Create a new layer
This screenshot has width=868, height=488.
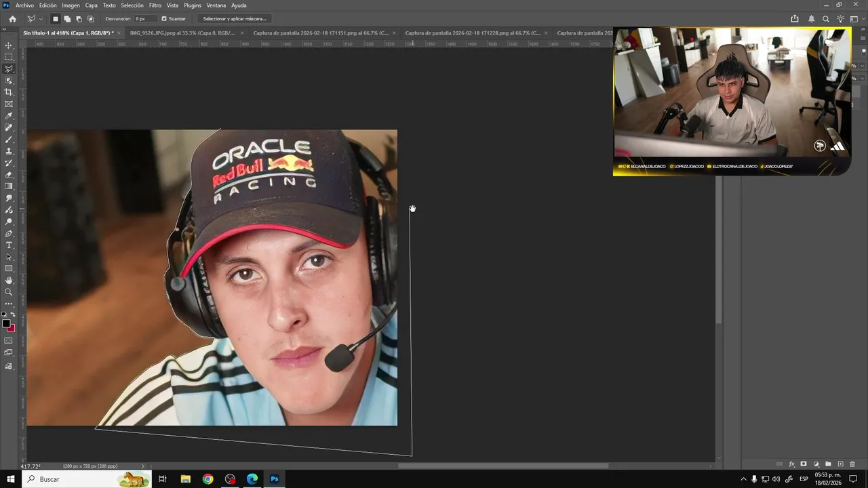[x=840, y=464]
